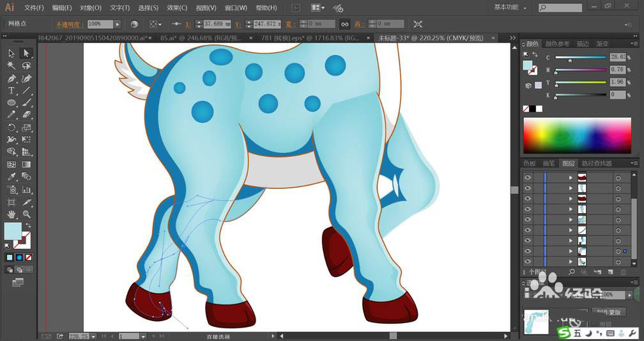Hide the layer with diagonal line thumbnail
The image size is (644, 341).
pyautogui.click(x=527, y=230)
